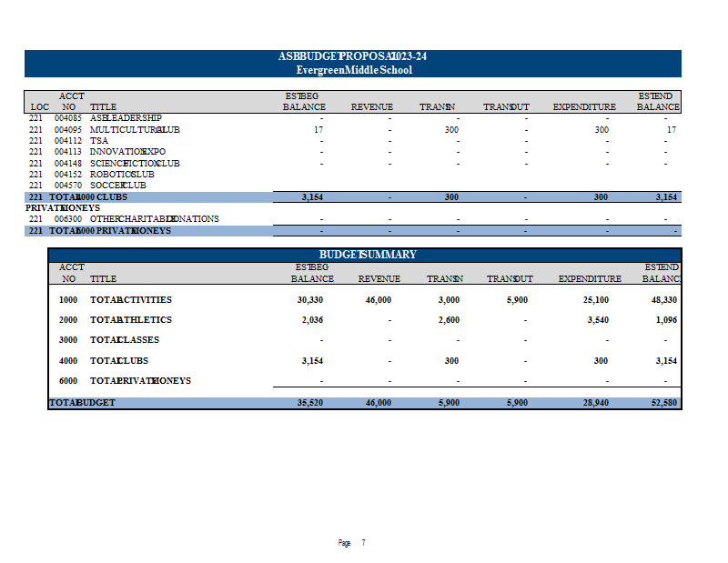
Task: Click the Innovation Expo title
Action: pyautogui.click(x=127, y=152)
